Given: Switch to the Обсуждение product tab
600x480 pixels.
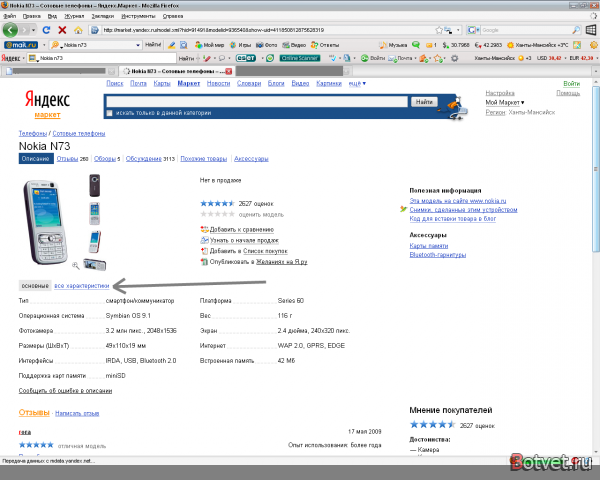Looking at the screenshot, I should tap(143, 158).
